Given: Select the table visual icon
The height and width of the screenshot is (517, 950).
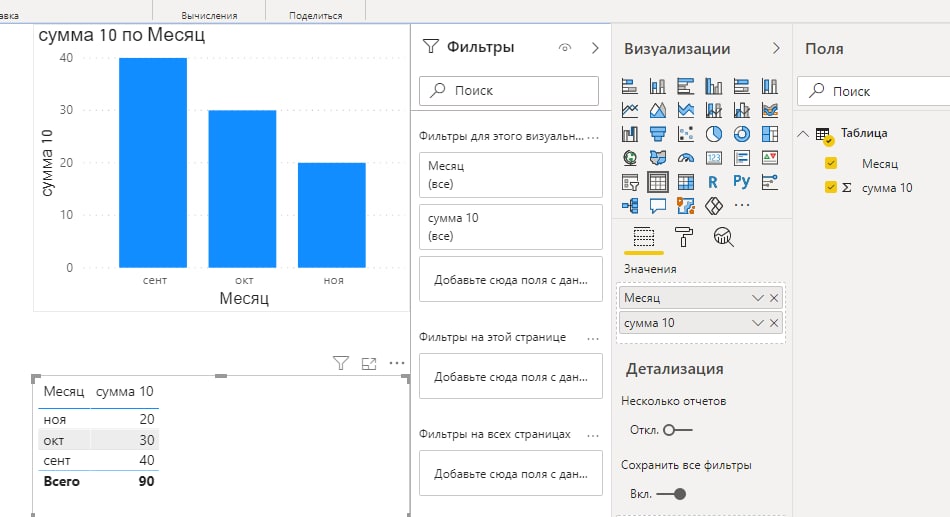Looking at the screenshot, I should [657, 182].
